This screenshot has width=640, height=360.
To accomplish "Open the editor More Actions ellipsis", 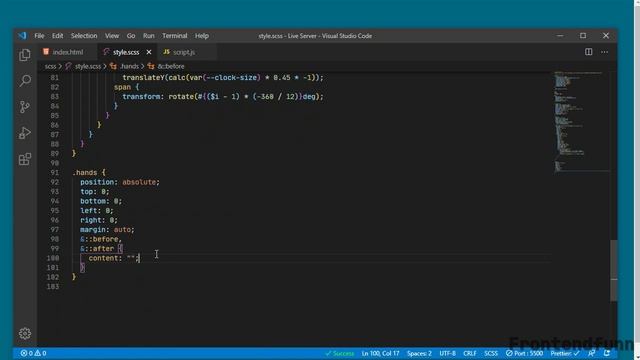I will 604,52.
